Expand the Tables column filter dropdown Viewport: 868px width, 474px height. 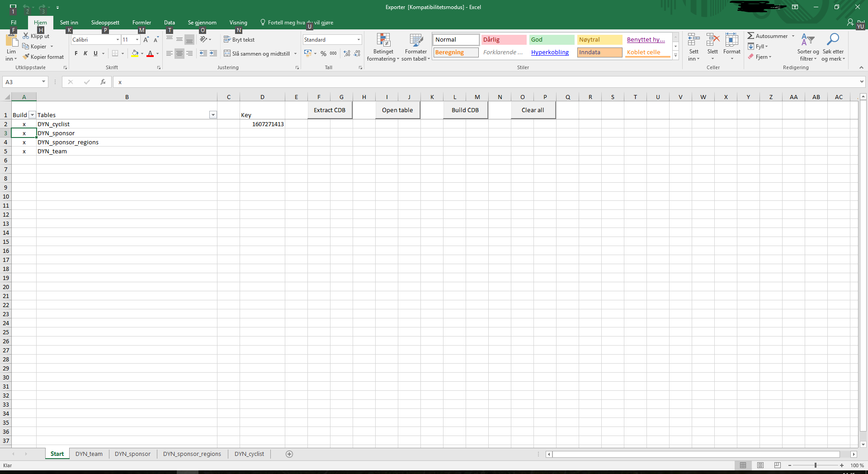click(213, 115)
